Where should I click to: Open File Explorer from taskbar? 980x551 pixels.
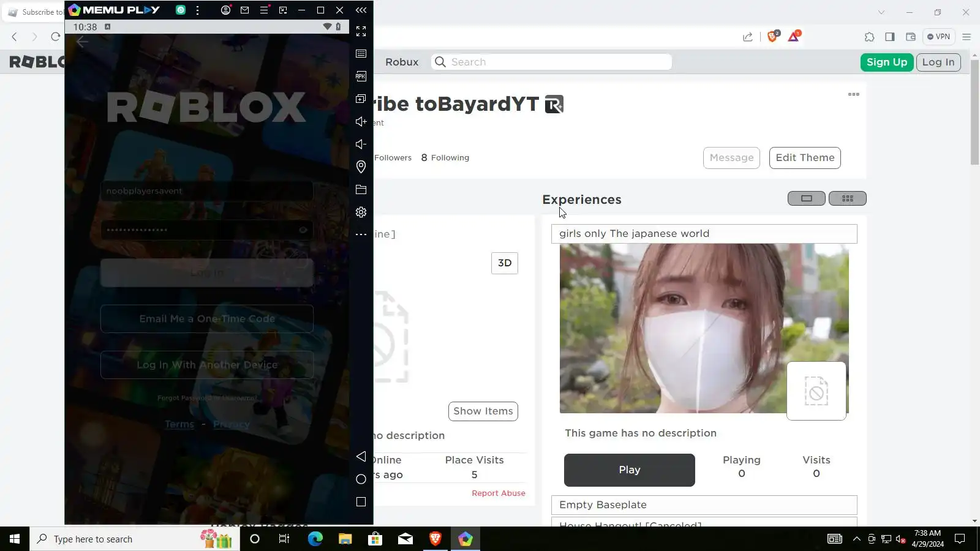pyautogui.click(x=345, y=539)
